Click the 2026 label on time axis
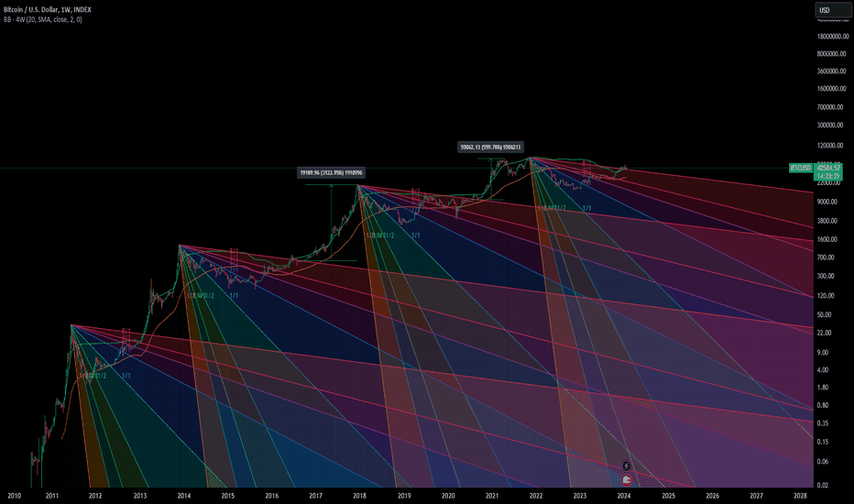Image resolution: width=854 pixels, height=504 pixels. click(x=712, y=496)
